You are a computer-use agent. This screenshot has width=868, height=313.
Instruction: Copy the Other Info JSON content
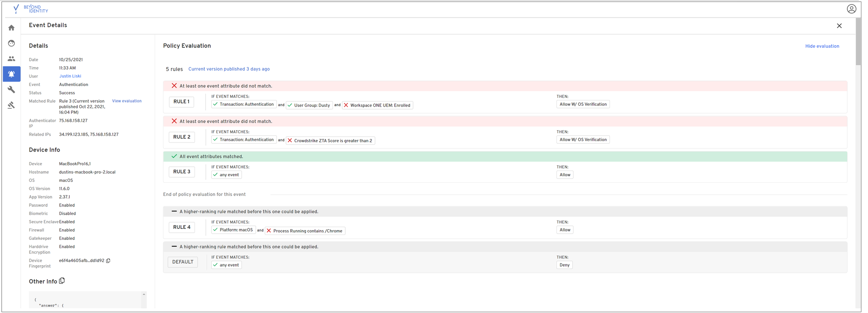click(62, 281)
